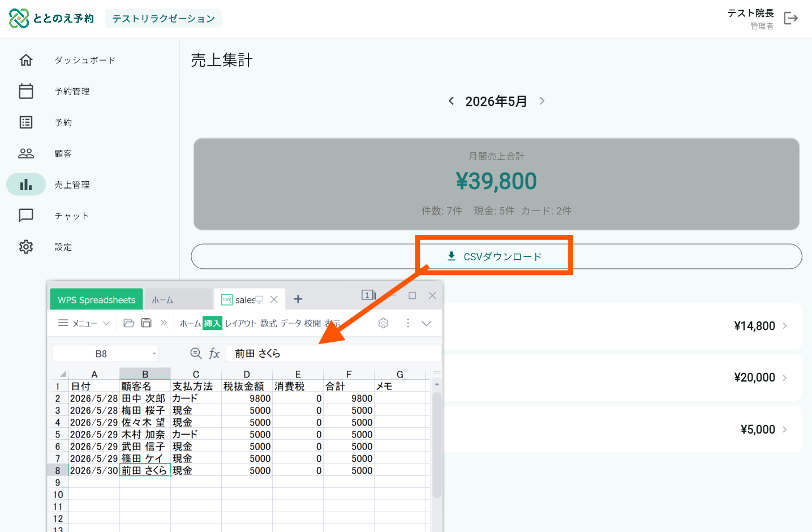Switch to the gray ホーム document tab

(x=178, y=300)
